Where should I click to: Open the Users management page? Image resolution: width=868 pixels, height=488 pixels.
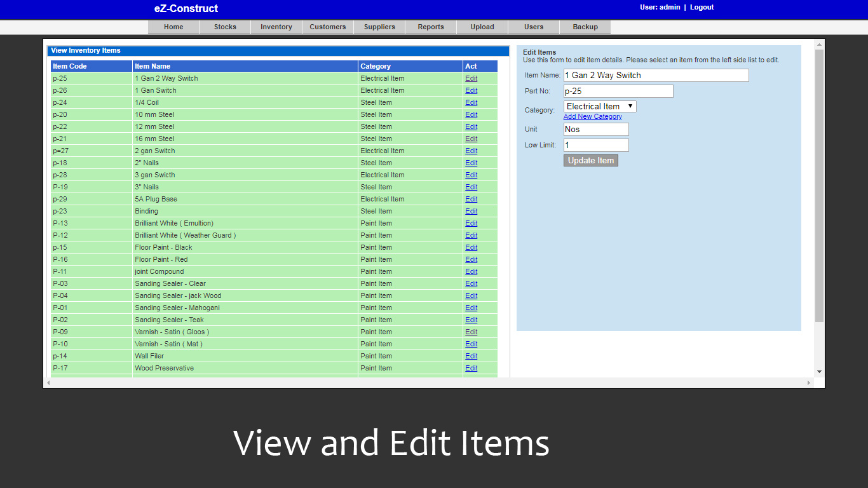point(533,27)
